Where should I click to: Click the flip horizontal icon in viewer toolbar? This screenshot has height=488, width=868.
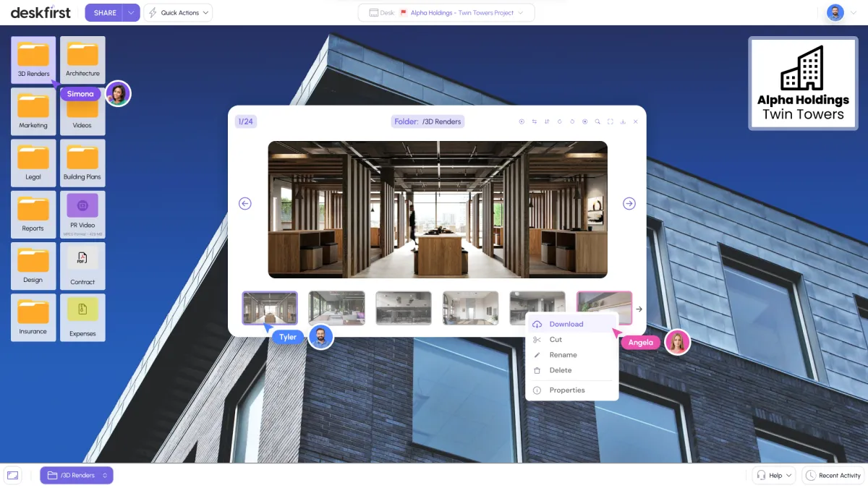point(535,121)
